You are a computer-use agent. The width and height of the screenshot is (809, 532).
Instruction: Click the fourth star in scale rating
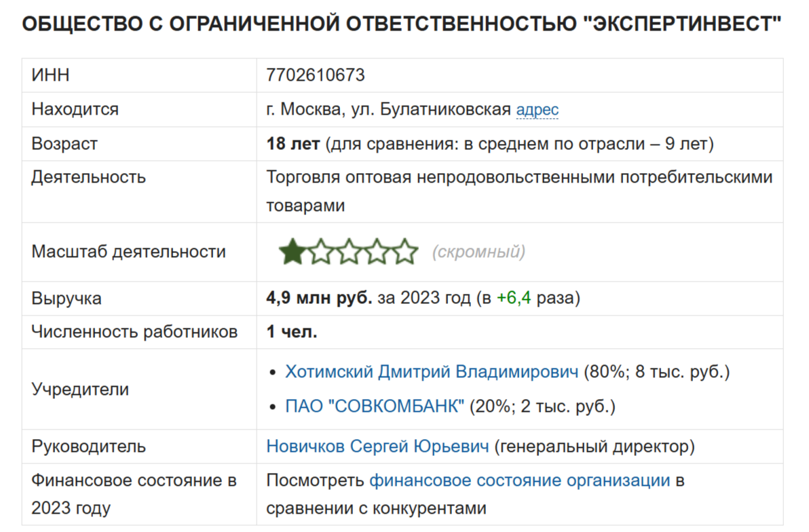[x=377, y=252]
